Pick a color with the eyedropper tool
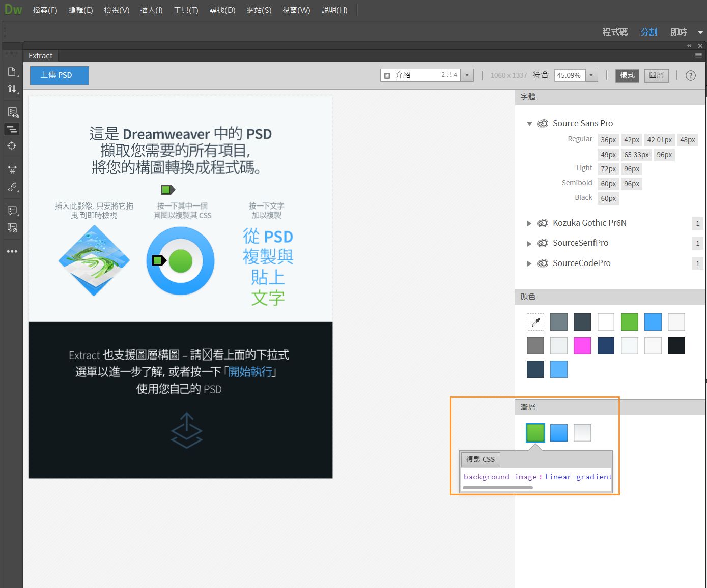The image size is (707, 588). (x=535, y=322)
